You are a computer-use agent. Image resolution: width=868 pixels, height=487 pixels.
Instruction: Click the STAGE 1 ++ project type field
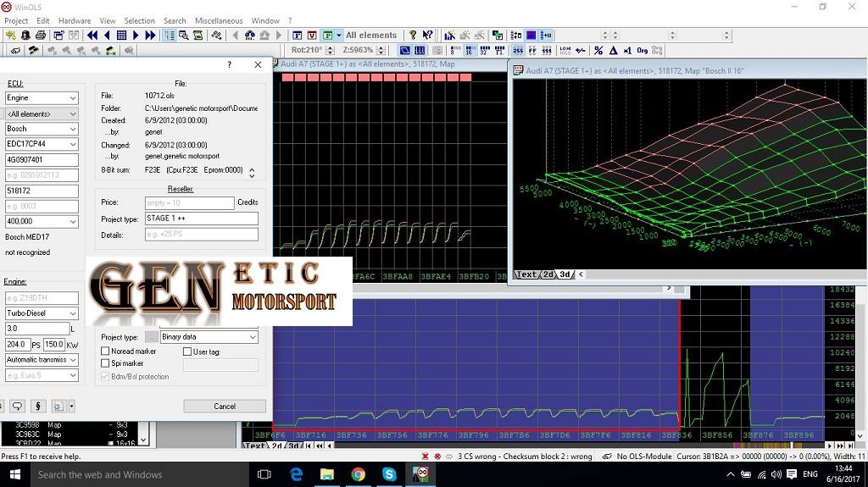pos(201,219)
